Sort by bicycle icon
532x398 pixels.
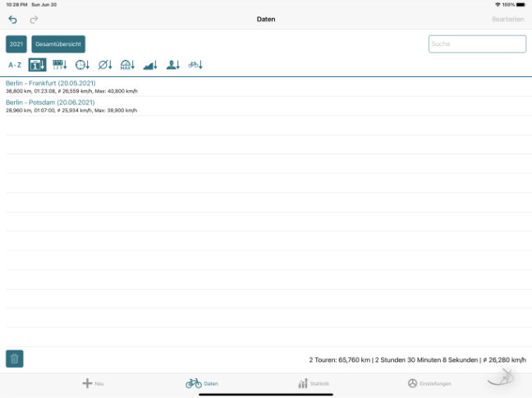pos(195,65)
